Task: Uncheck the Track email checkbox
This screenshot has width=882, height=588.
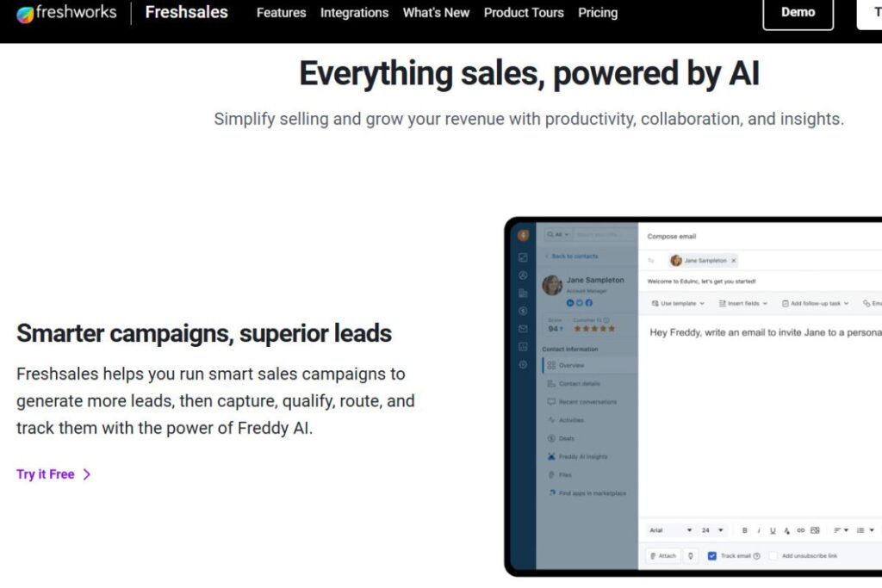Action: tap(712, 556)
